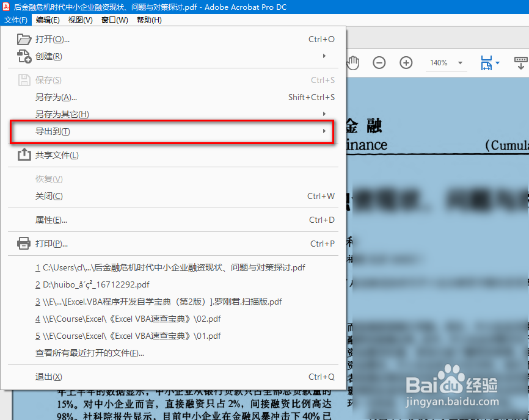529x420 pixels.
Task: Open 属性(E)... document properties
Action: (173, 220)
